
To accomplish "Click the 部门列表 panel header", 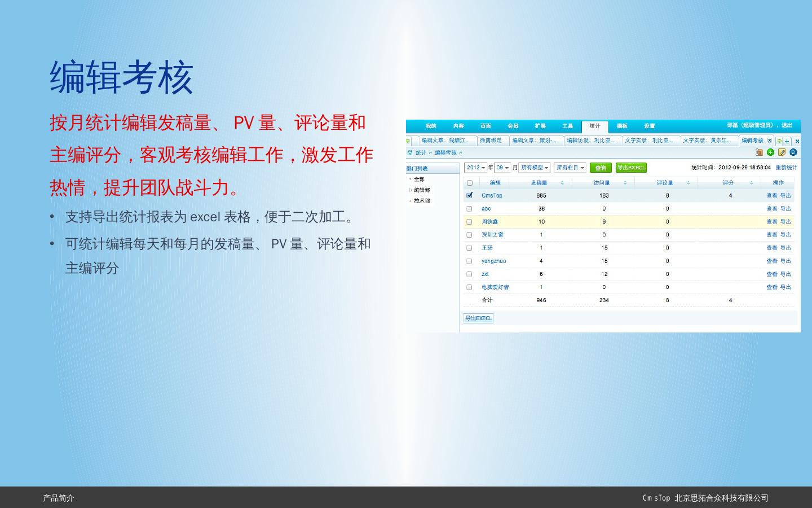I will point(432,168).
